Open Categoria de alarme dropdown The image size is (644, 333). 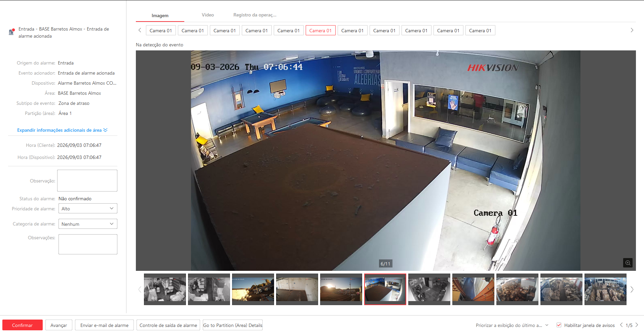88,224
